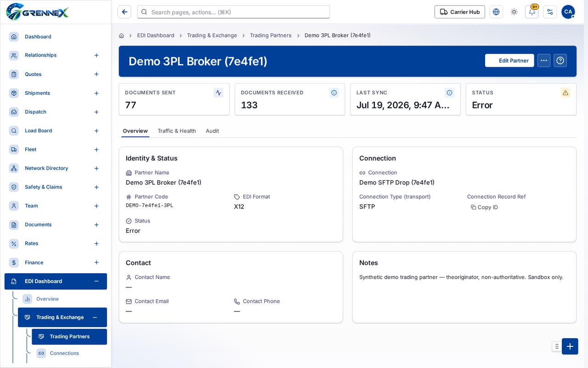Click the Copy ID button
The width and height of the screenshot is (588, 368).
[484, 207]
